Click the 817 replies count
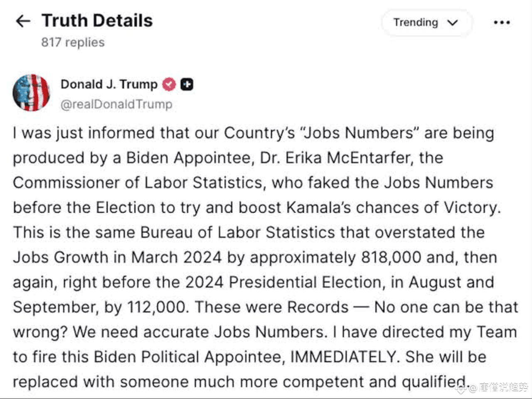Image resolution: width=532 pixels, height=399 pixels. click(x=73, y=42)
